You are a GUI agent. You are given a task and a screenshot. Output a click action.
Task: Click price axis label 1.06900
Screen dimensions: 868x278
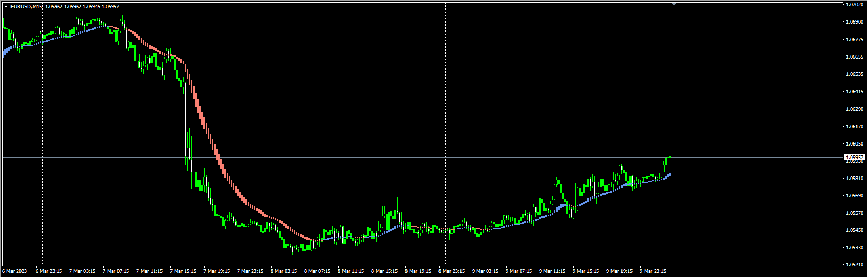[x=854, y=22]
